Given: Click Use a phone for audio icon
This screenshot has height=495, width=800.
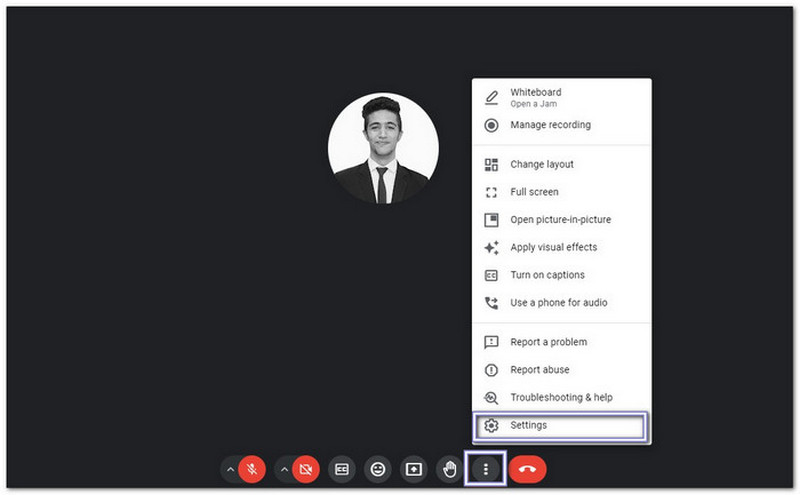Looking at the screenshot, I should (x=491, y=302).
